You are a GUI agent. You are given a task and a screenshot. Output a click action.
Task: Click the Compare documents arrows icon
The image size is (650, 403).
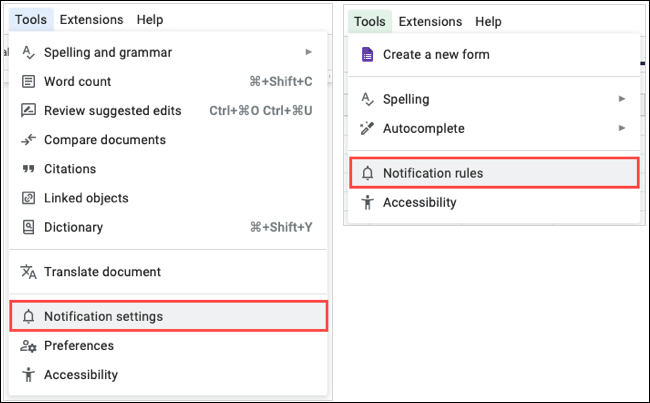(28, 140)
